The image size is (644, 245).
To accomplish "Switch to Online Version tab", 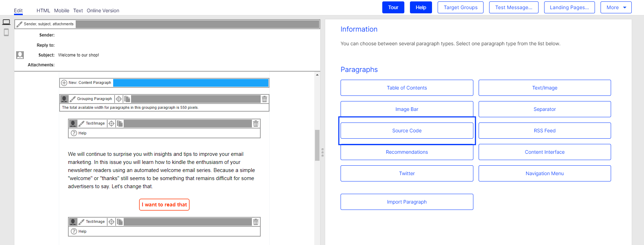I will (103, 11).
